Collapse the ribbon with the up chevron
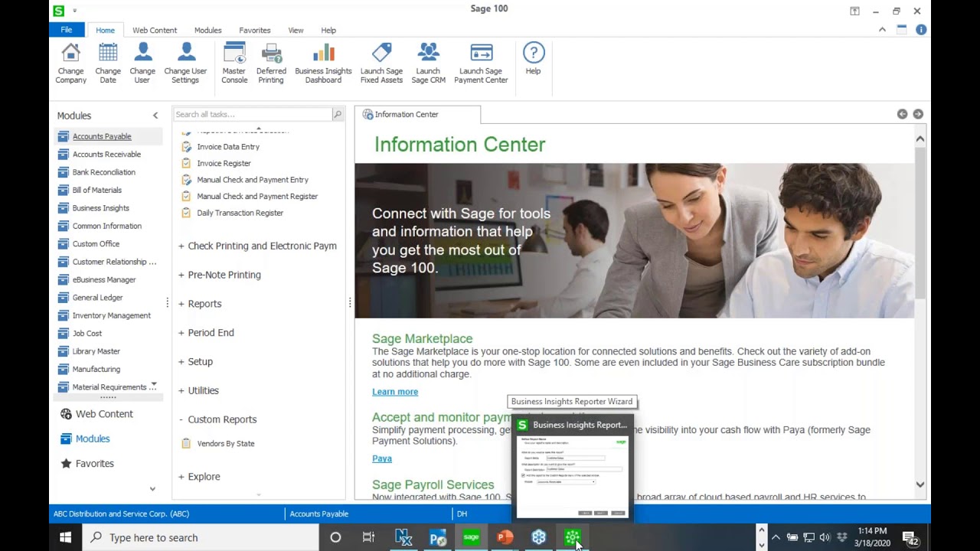The image size is (980, 551). (882, 30)
